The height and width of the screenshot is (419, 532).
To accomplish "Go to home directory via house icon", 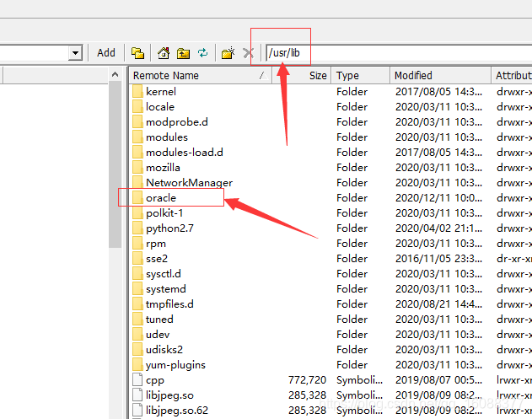I will point(164,53).
